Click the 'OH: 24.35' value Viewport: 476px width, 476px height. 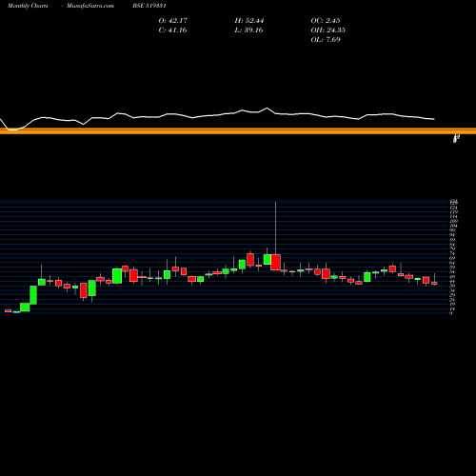click(x=327, y=30)
